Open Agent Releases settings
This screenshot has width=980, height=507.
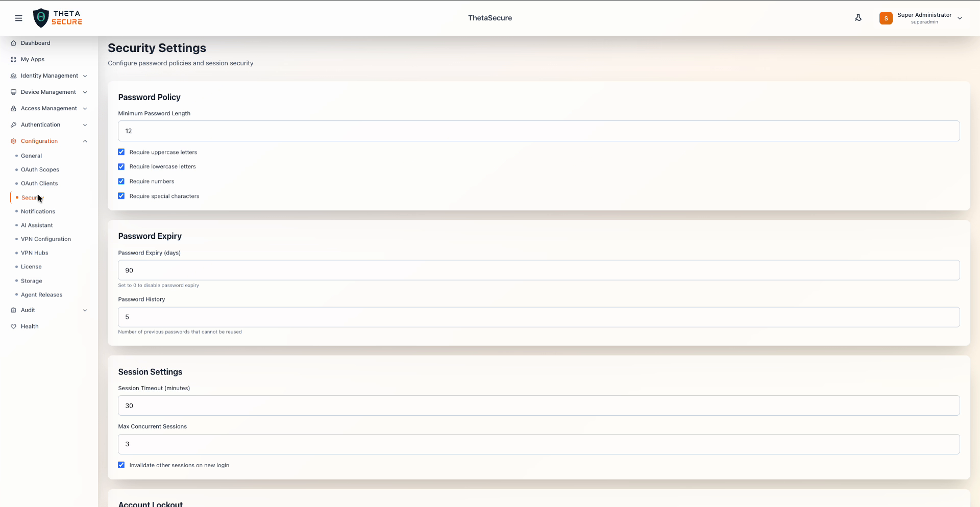pyautogui.click(x=41, y=294)
